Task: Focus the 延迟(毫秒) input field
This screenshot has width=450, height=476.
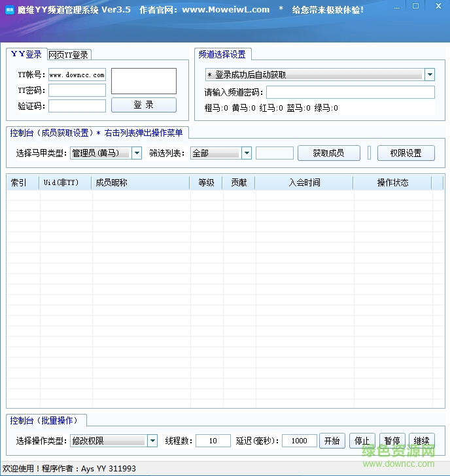Action: pos(300,441)
